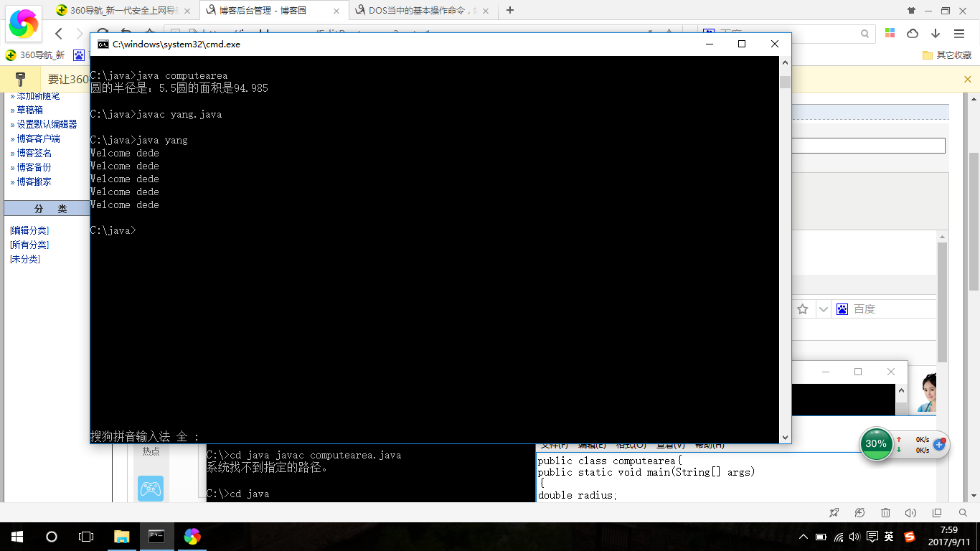Click the cmd window scrollbar thumb
The width and height of the screenshot is (980, 551).
[785, 82]
